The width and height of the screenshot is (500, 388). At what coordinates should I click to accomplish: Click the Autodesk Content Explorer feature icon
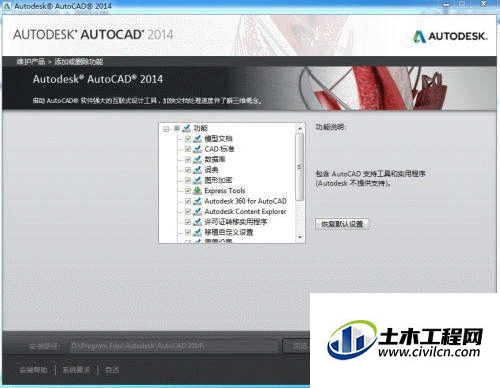[x=197, y=211]
